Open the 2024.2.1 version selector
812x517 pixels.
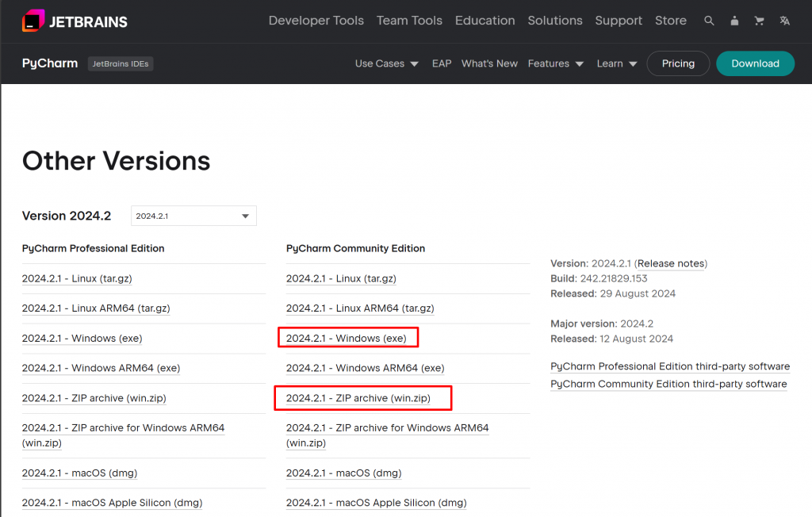coord(193,216)
